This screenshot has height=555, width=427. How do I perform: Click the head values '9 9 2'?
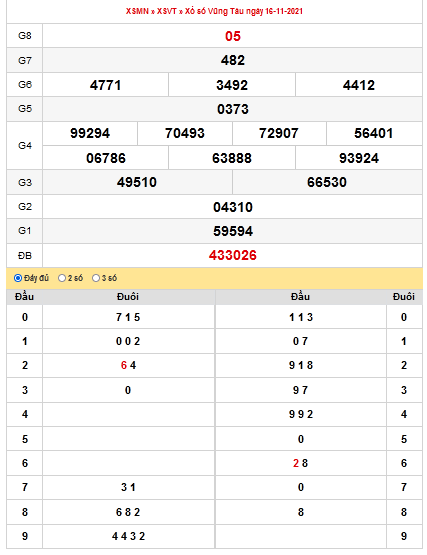[x=301, y=414]
